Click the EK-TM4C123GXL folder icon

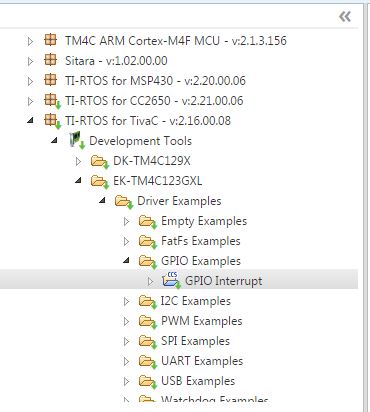[x=100, y=182]
